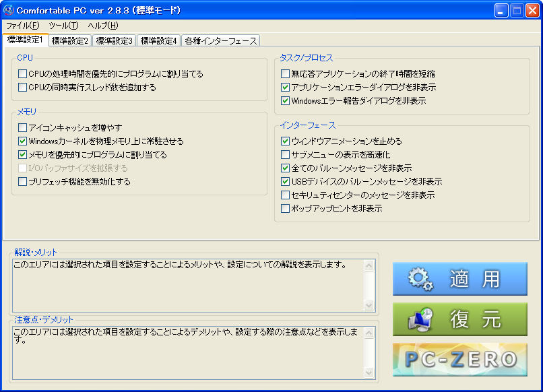
Task: Switch to 各種インターフェース tab
Action: coord(220,40)
